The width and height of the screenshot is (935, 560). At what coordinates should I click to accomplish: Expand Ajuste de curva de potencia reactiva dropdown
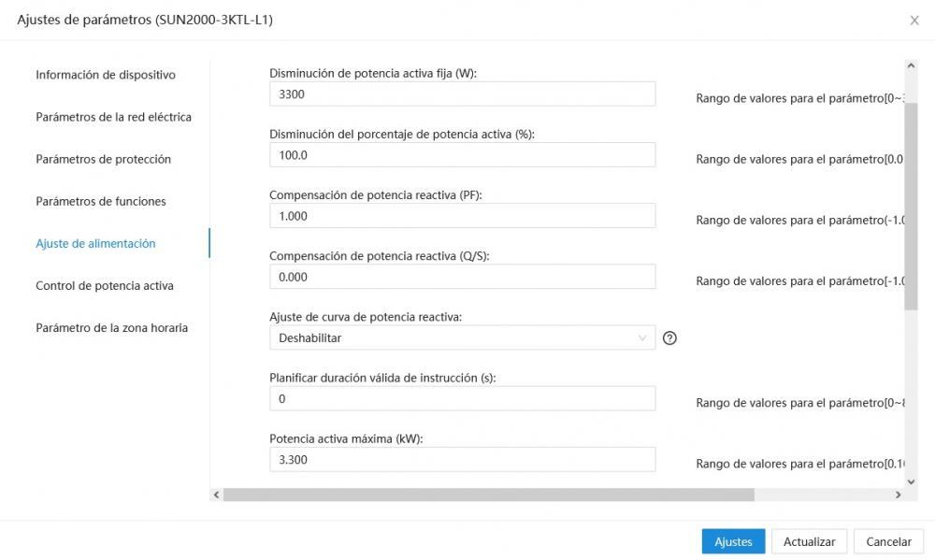pyautogui.click(x=462, y=337)
